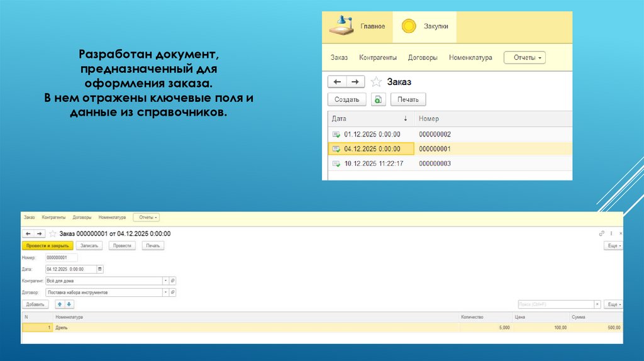Copy the link with the chain icon
Screen dimensions: 644x361
tap(602, 233)
